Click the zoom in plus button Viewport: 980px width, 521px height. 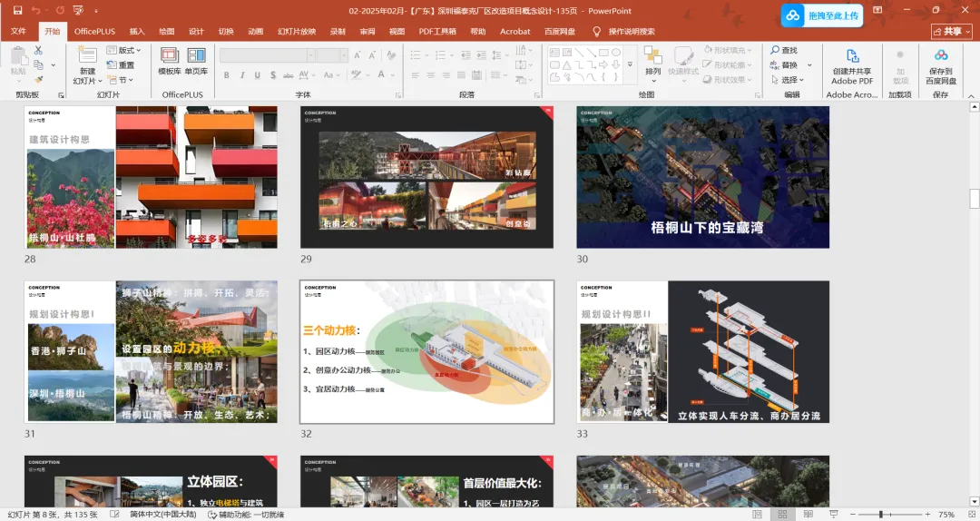coord(927,515)
